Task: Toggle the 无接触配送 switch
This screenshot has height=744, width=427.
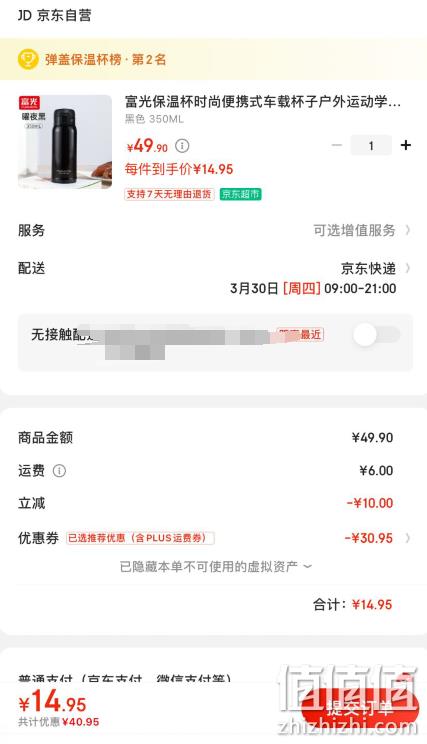Action: coord(377,335)
